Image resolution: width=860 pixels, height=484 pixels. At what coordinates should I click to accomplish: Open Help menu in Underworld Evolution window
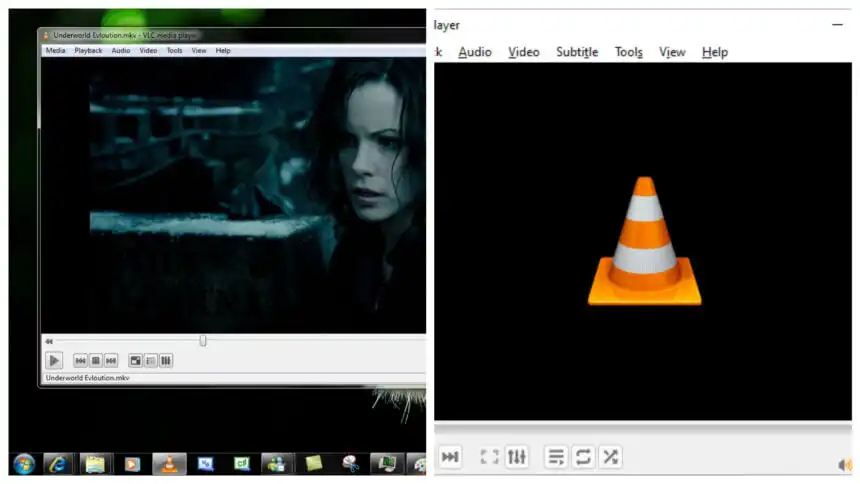(223, 50)
